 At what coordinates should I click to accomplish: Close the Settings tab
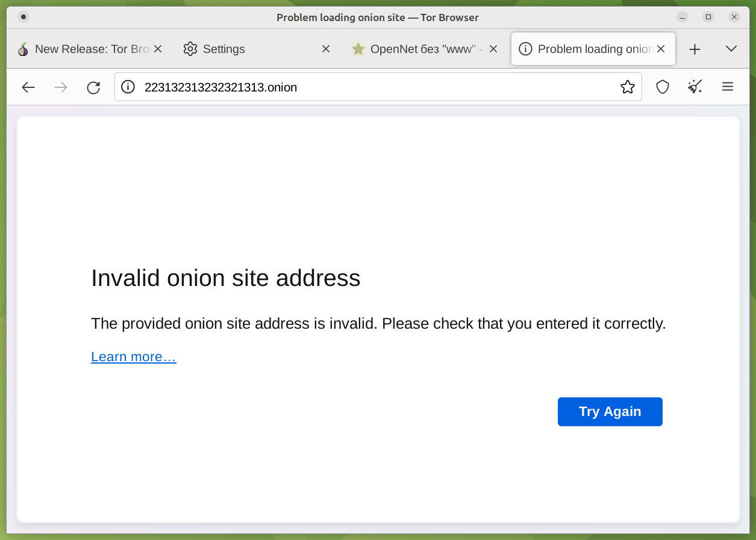pyautogui.click(x=326, y=49)
